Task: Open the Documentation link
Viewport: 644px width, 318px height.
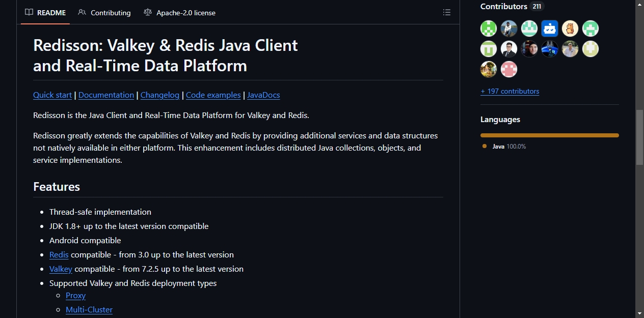Action: [x=106, y=95]
